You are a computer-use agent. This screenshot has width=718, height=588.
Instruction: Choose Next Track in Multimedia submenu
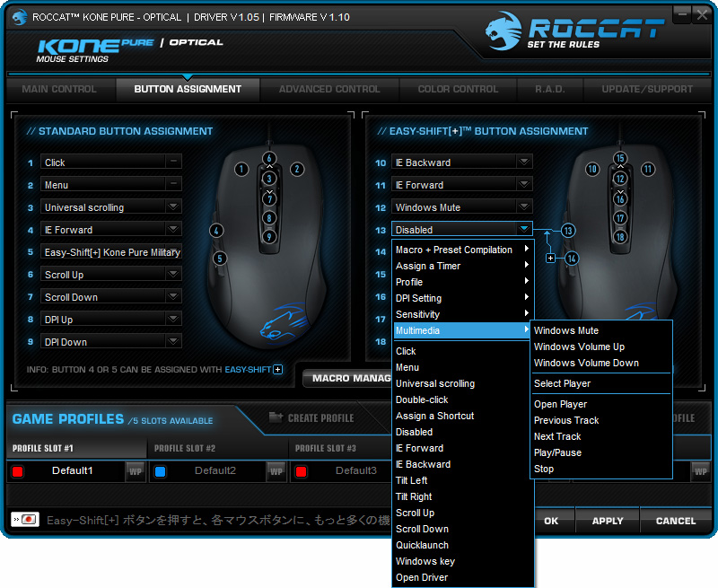(x=600, y=436)
